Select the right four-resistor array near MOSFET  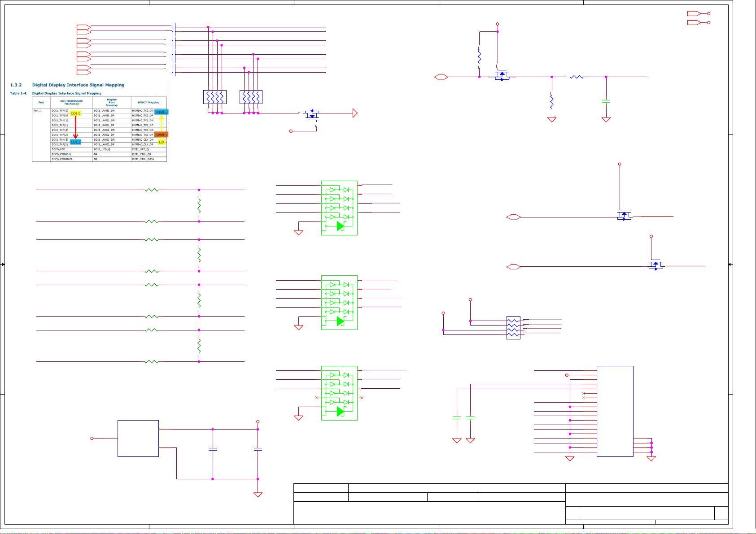click(x=251, y=97)
